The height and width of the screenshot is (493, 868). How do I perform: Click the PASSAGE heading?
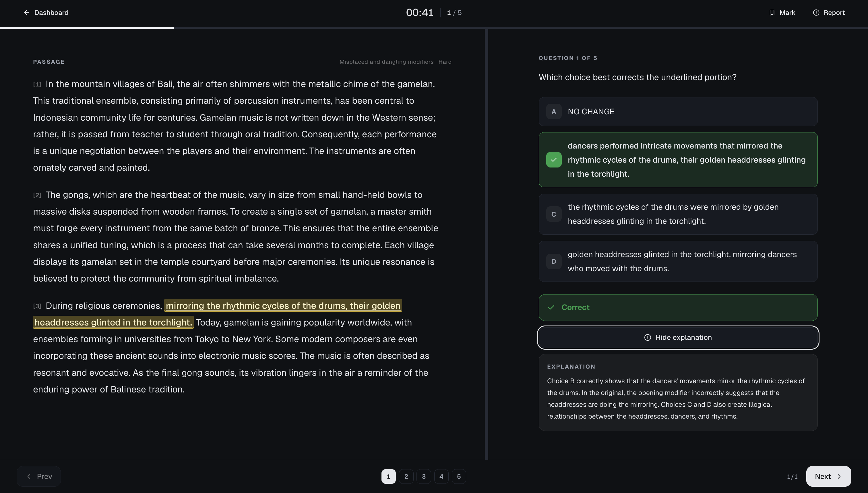coord(49,61)
